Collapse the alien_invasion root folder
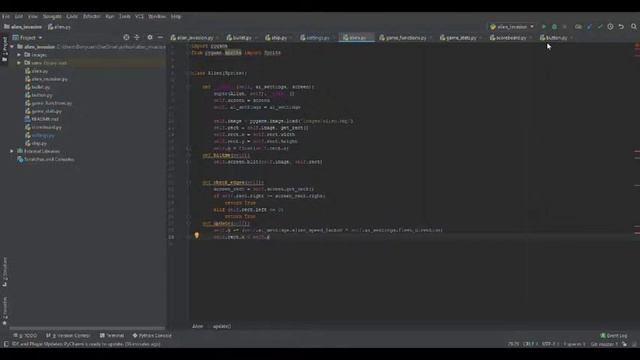The height and width of the screenshot is (360, 640). coord(12,47)
